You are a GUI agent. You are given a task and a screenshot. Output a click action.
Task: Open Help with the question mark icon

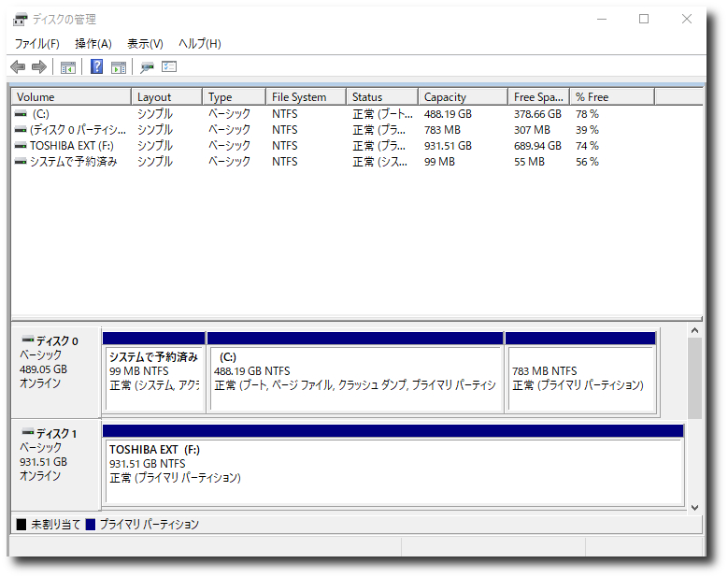point(96,67)
